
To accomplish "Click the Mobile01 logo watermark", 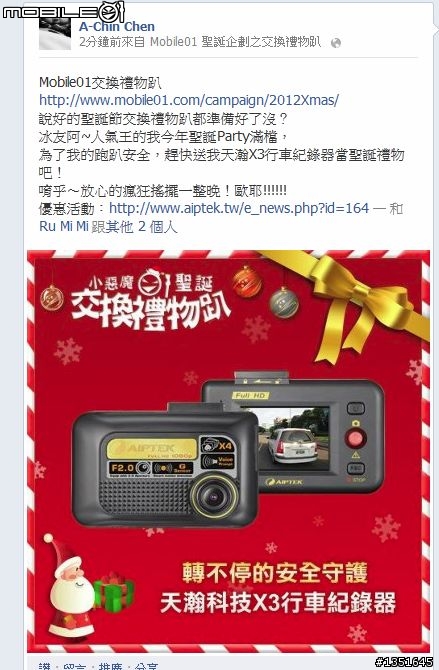I will (x=63, y=12).
